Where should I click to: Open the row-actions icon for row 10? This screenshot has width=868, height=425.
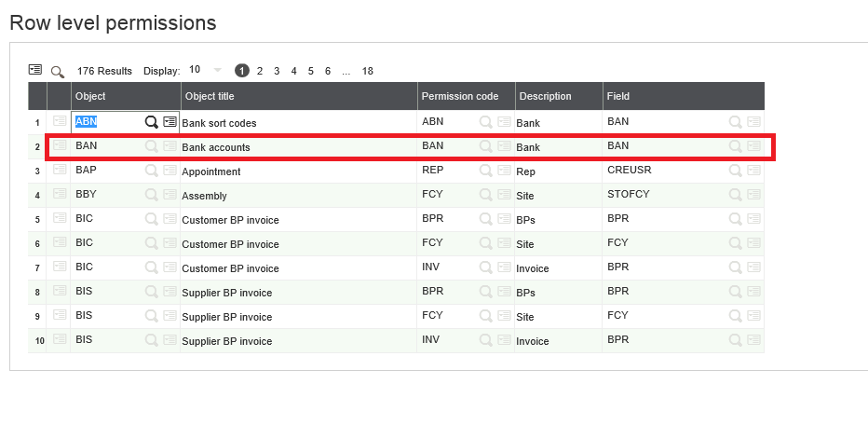point(60,338)
